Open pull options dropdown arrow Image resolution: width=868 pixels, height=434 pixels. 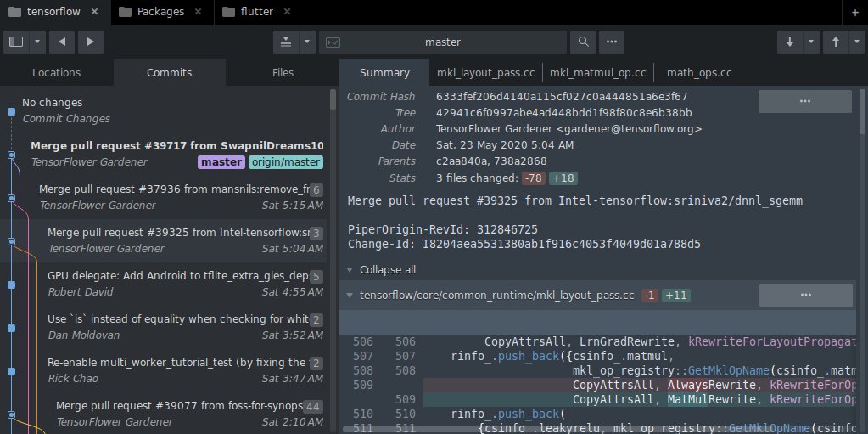(811, 42)
